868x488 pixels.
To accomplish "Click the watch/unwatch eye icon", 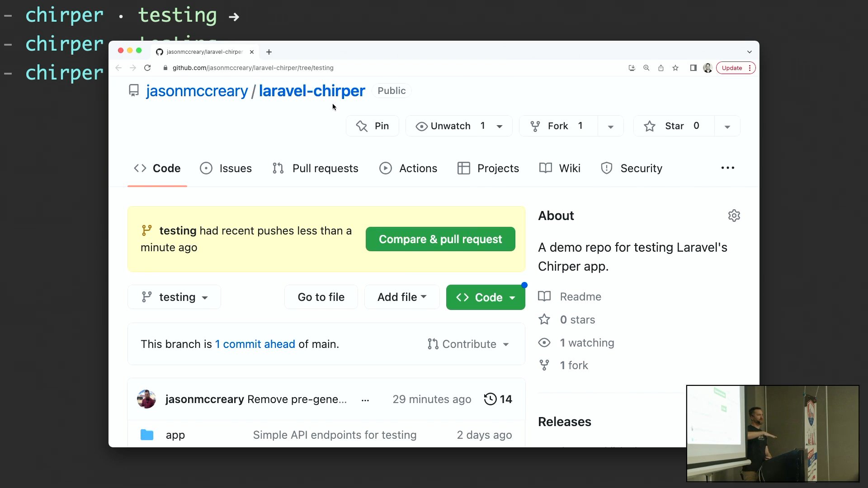I will (x=422, y=126).
